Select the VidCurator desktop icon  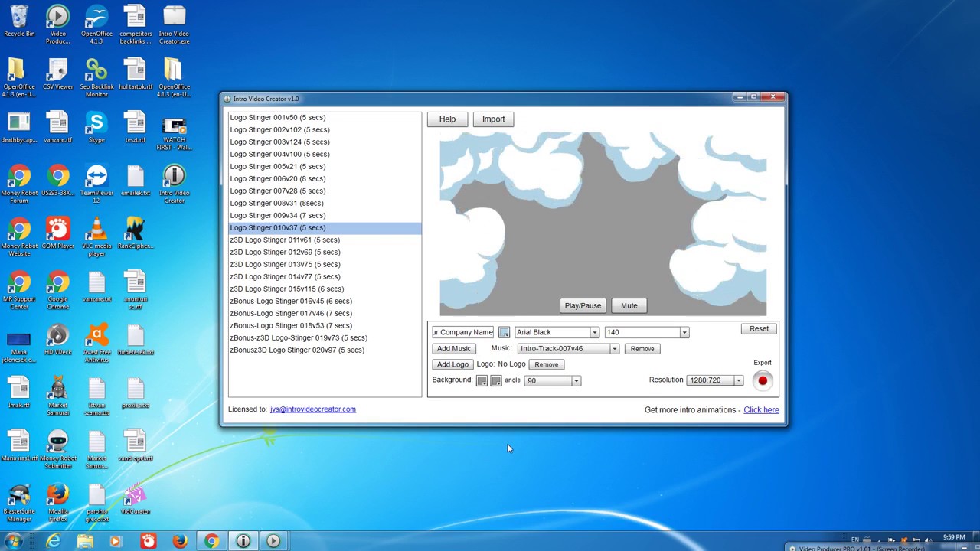click(136, 498)
